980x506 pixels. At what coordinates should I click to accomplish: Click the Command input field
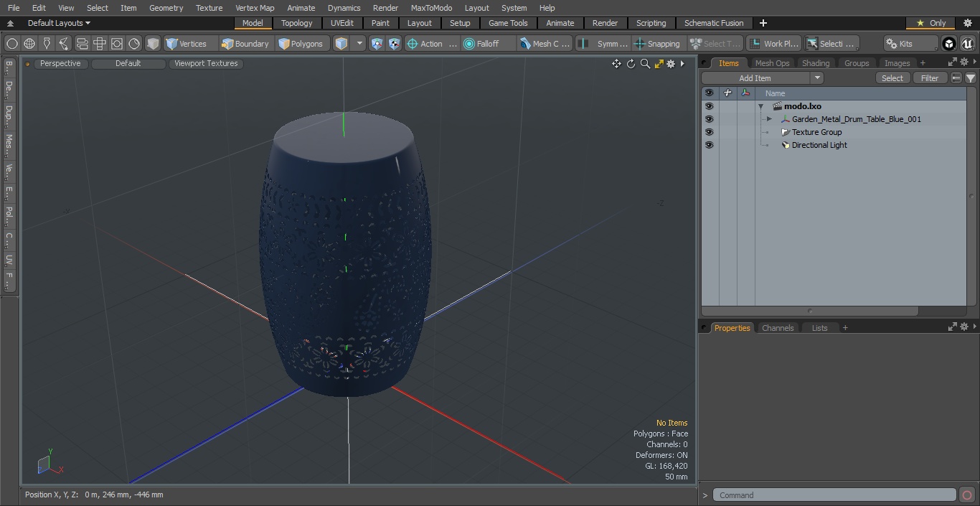(834, 495)
